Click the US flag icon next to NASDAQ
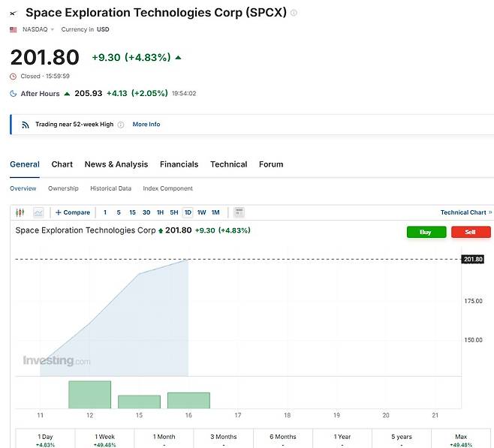This screenshot has height=448, width=494. point(14,29)
